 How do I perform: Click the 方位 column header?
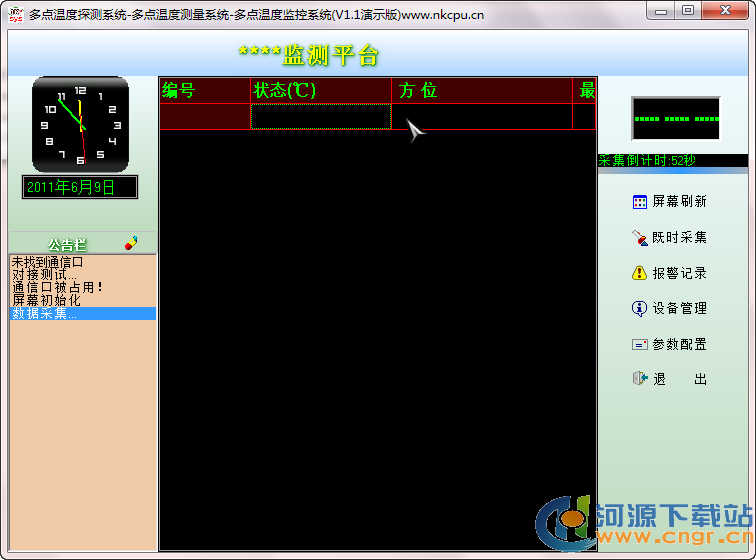pyautogui.click(x=482, y=90)
